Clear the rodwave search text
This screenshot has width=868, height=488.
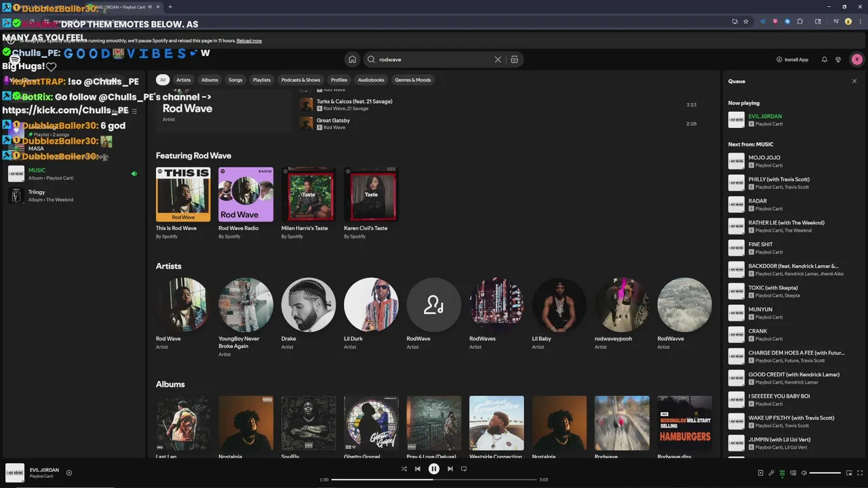tap(498, 60)
